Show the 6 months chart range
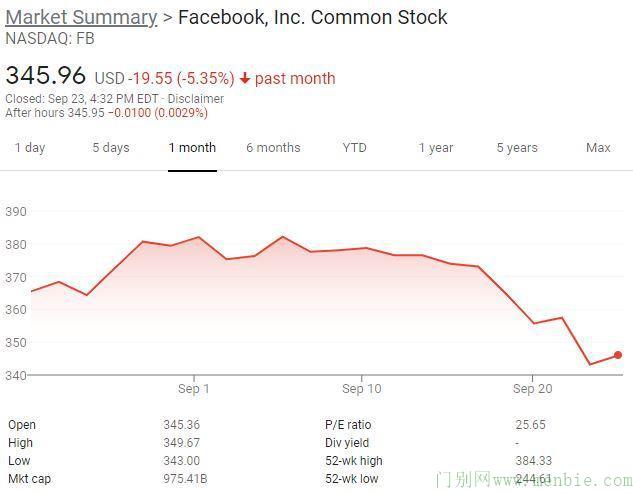The height and width of the screenshot is (494, 633). click(x=273, y=148)
